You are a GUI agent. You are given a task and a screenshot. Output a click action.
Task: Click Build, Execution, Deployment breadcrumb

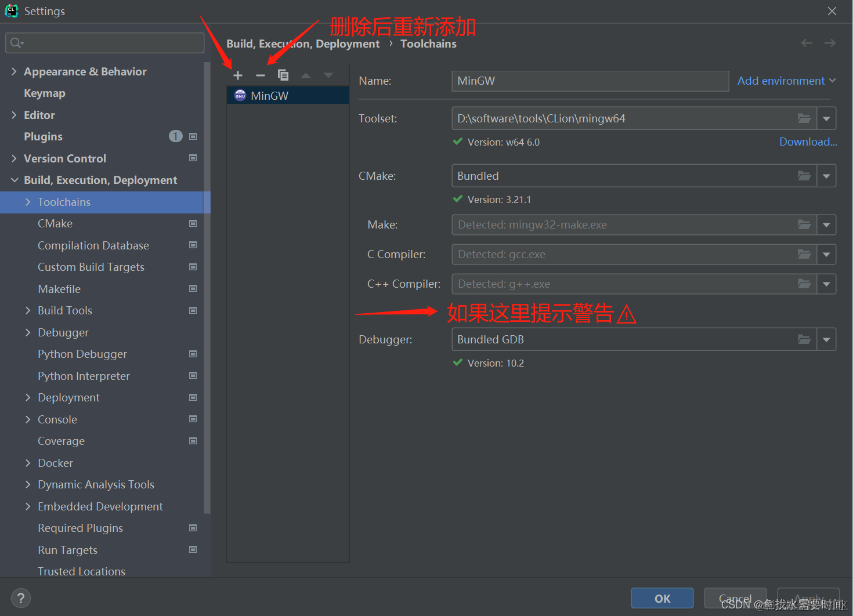302,44
